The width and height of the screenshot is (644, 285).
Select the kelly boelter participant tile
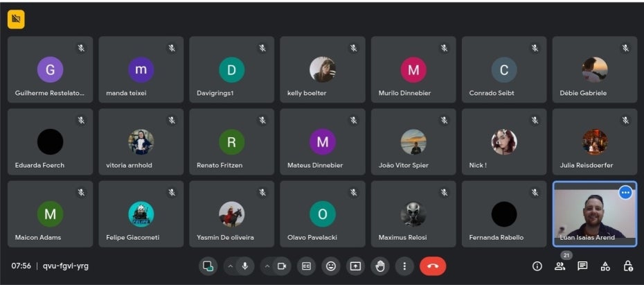click(323, 69)
